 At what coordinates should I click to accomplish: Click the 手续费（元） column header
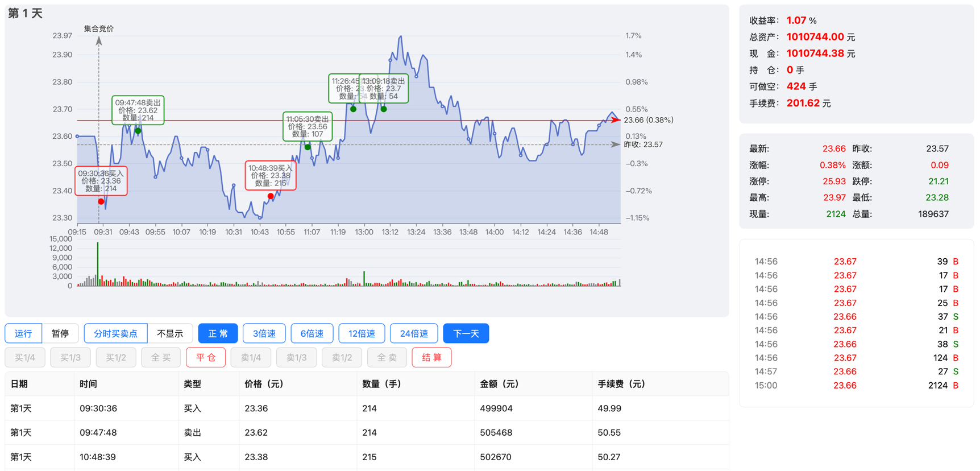coord(621,384)
